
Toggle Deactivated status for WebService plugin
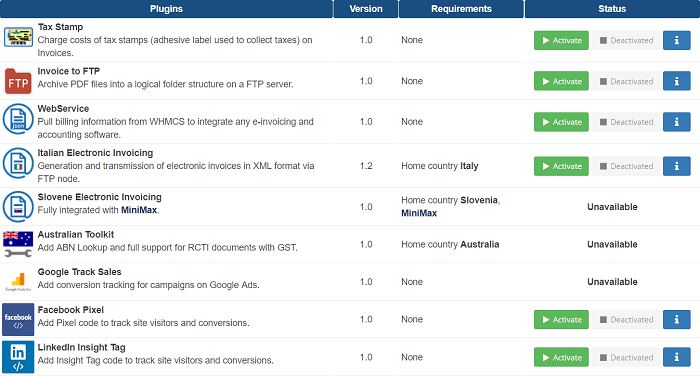(626, 122)
